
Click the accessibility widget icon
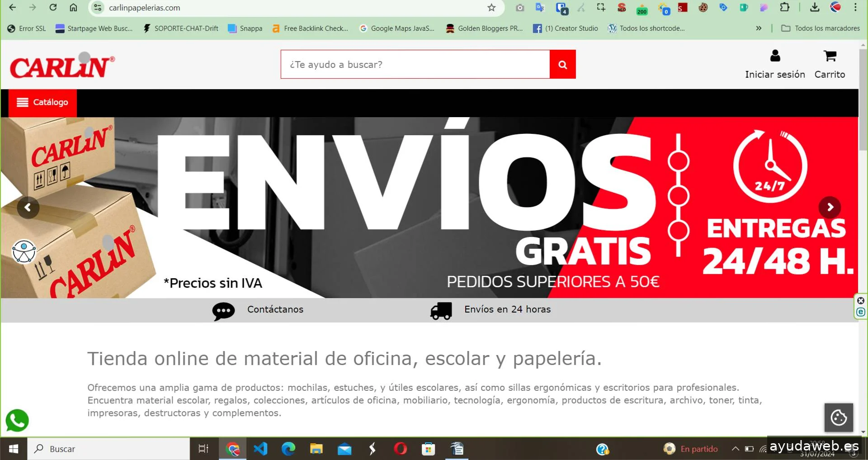24,252
